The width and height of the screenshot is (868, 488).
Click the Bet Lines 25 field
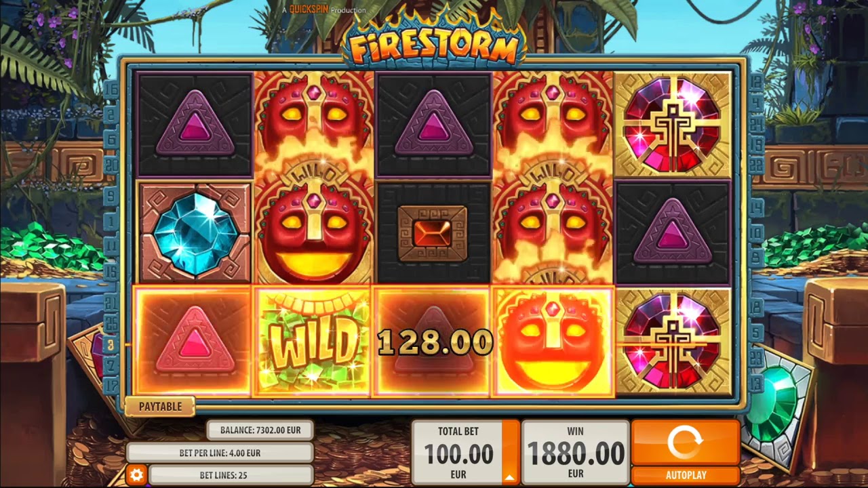pyautogui.click(x=231, y=475)
